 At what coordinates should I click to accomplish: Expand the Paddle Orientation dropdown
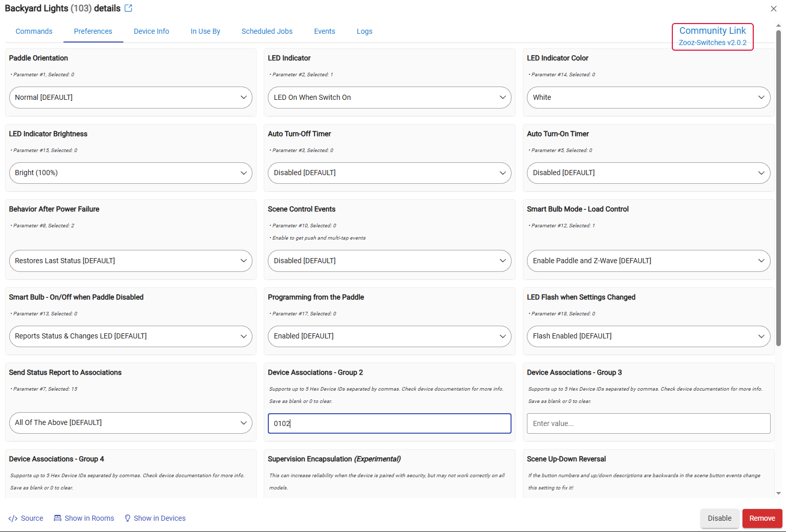pyautogui.click(x=131, y=97)
